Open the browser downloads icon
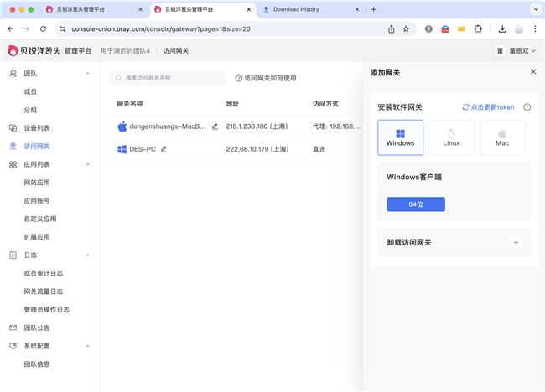 tap(502, 28)
